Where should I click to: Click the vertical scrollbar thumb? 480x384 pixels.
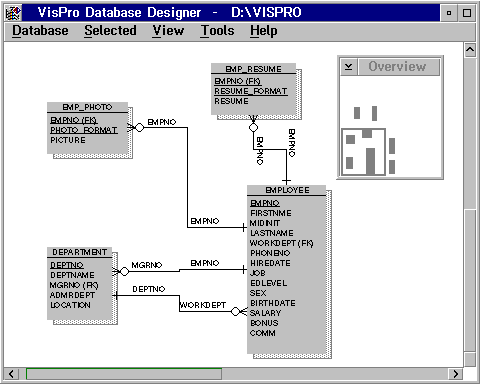[470, 280]
